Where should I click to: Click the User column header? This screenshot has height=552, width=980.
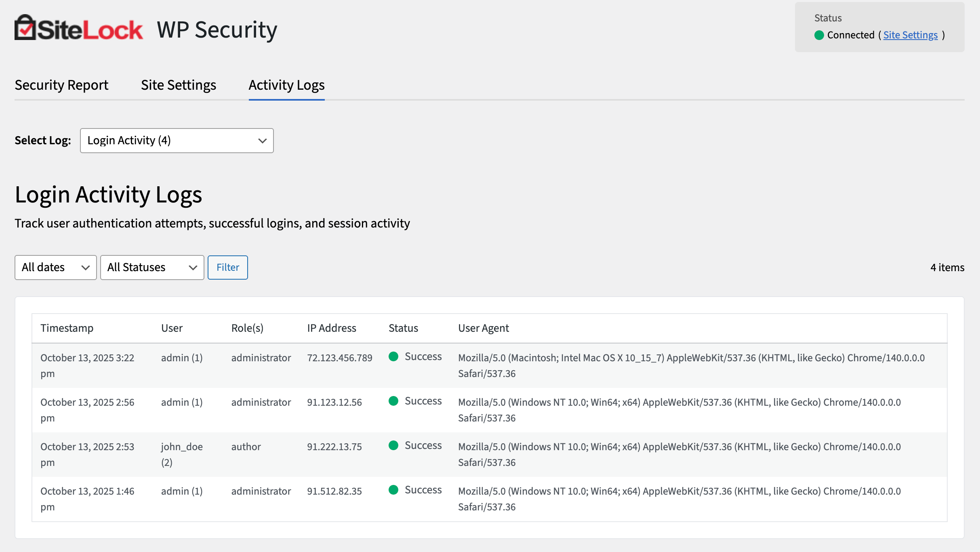click(x=172, y=328)
